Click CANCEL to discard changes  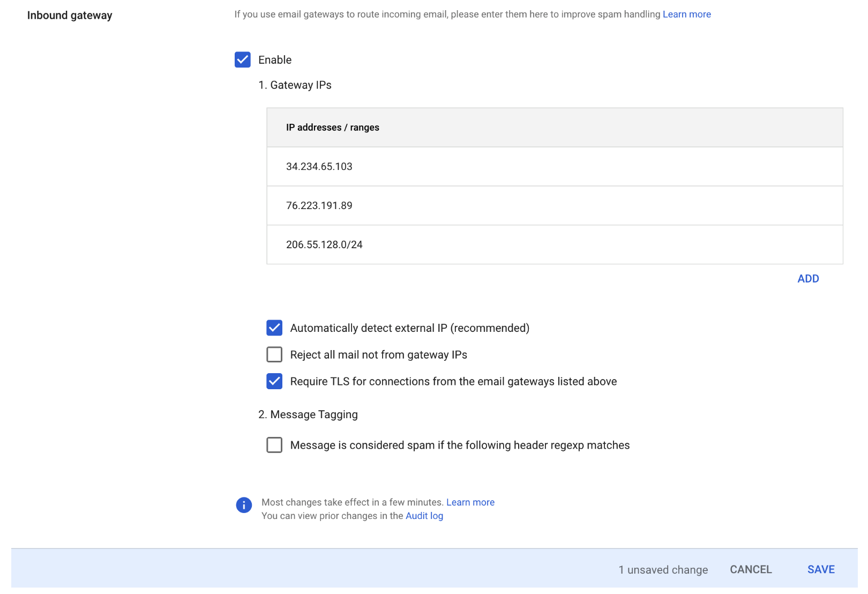750,569
